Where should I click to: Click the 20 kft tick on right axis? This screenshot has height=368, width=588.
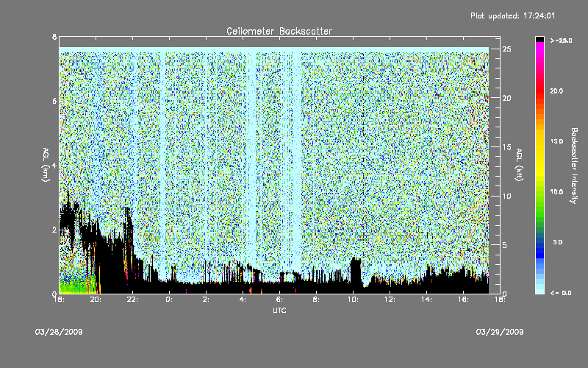506,98
